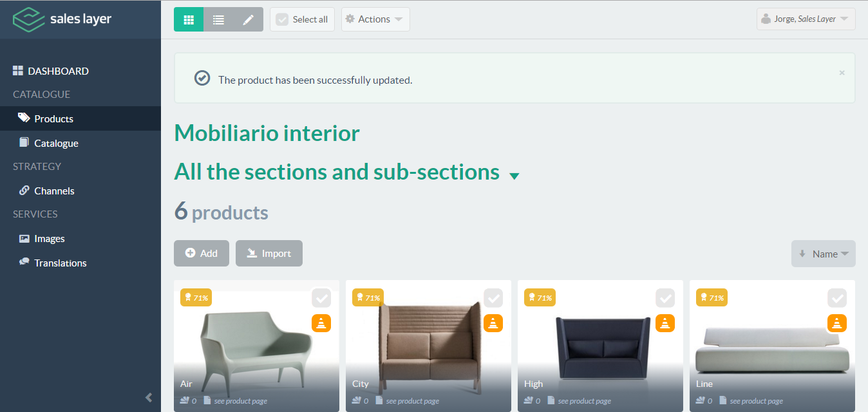
Task: Click the 71% quality badge on Air
Action: (x=196, y=297)
